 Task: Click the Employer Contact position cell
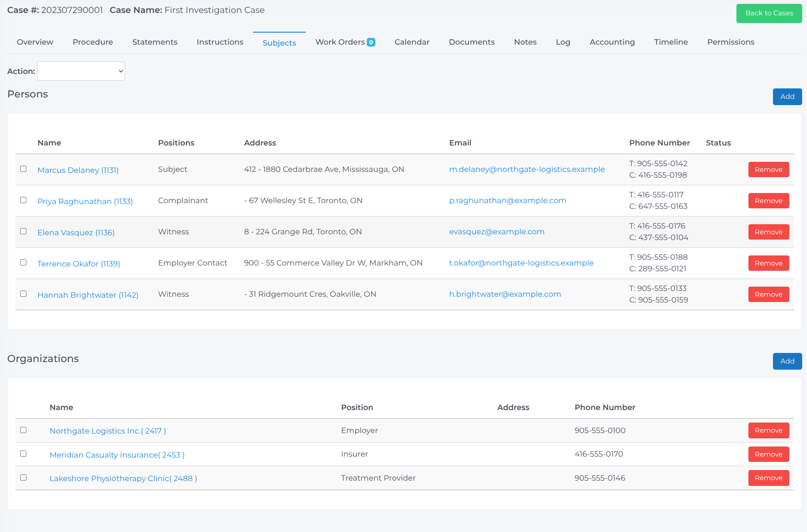click(193, 263)
